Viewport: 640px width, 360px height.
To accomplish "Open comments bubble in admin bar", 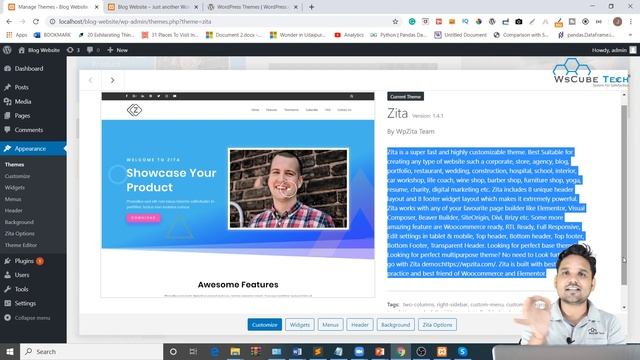I will tap(93, 50).
